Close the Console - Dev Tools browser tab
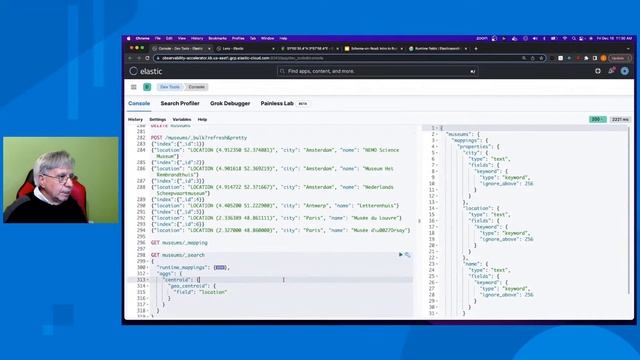Image resolution: width=640 pixels, height=360 pixels. (209, 49)
